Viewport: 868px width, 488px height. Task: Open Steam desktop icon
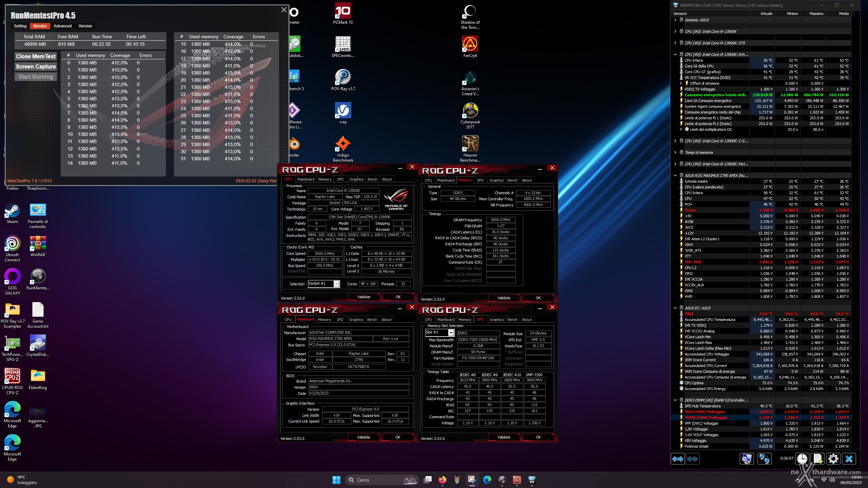point(12,213)
